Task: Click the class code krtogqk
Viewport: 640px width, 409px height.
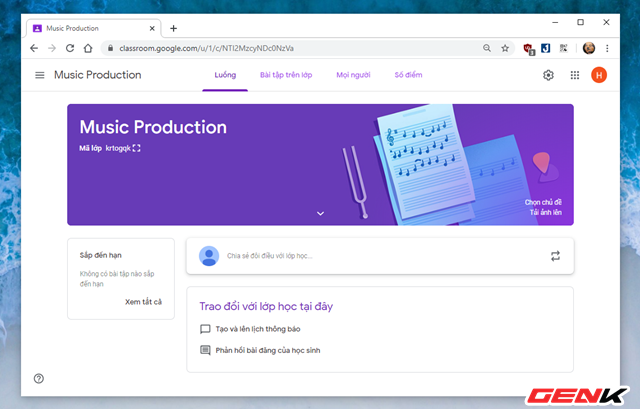Action: 118,148
